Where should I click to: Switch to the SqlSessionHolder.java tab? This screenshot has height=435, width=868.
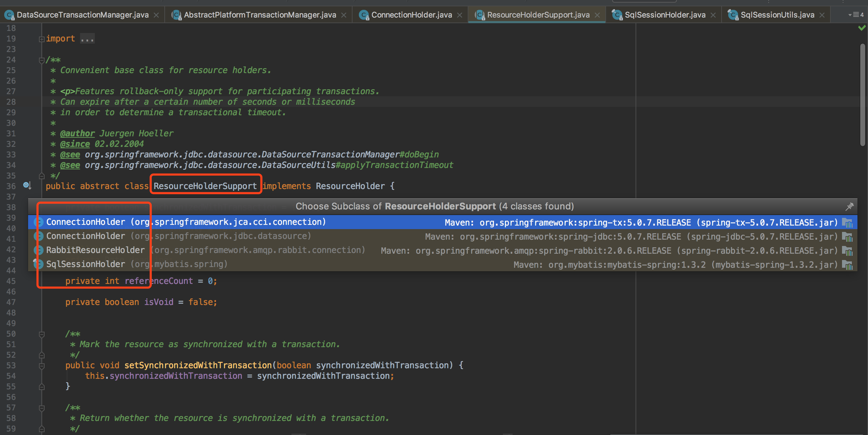pos(665,15)
